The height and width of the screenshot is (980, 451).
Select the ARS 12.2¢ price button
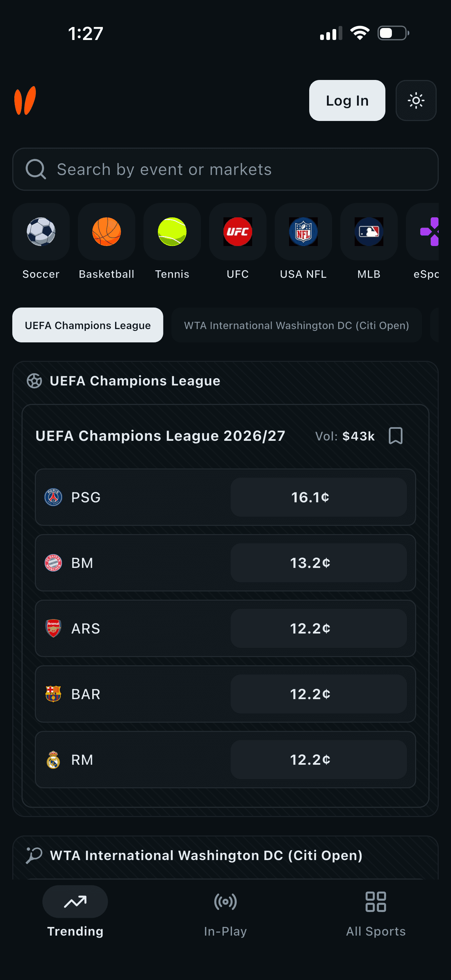[319, 628]
